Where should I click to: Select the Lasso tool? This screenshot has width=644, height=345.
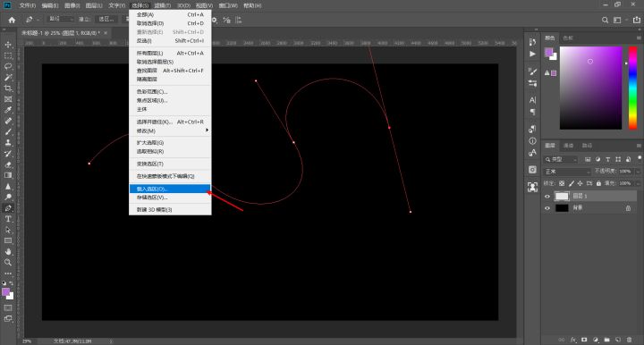[x=8, y=66]
